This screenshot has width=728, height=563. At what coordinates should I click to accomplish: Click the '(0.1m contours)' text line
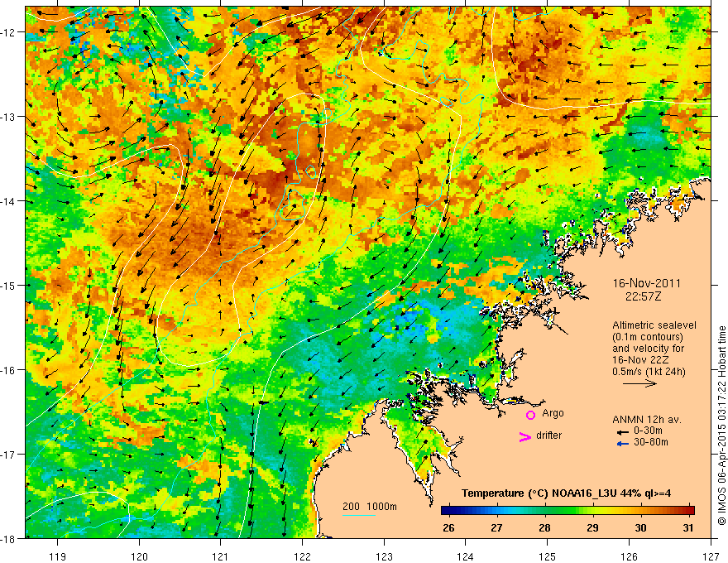(x=648, y=337)
